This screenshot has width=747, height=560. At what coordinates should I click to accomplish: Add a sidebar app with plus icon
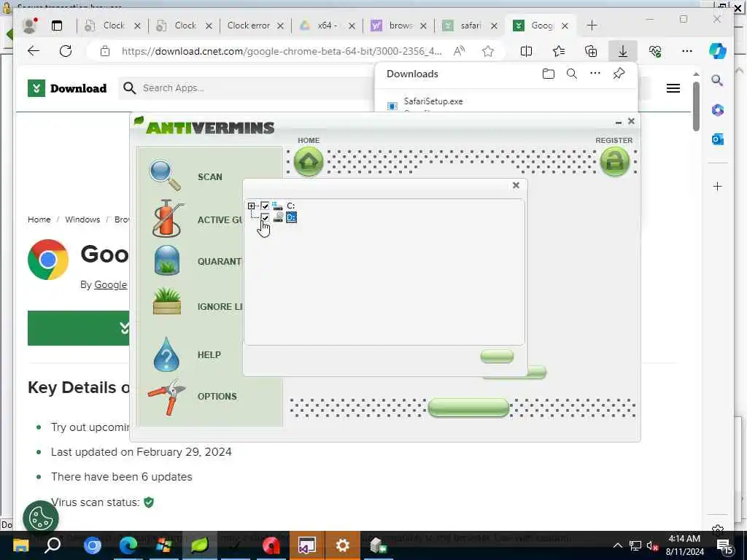(x=718, y=186)
